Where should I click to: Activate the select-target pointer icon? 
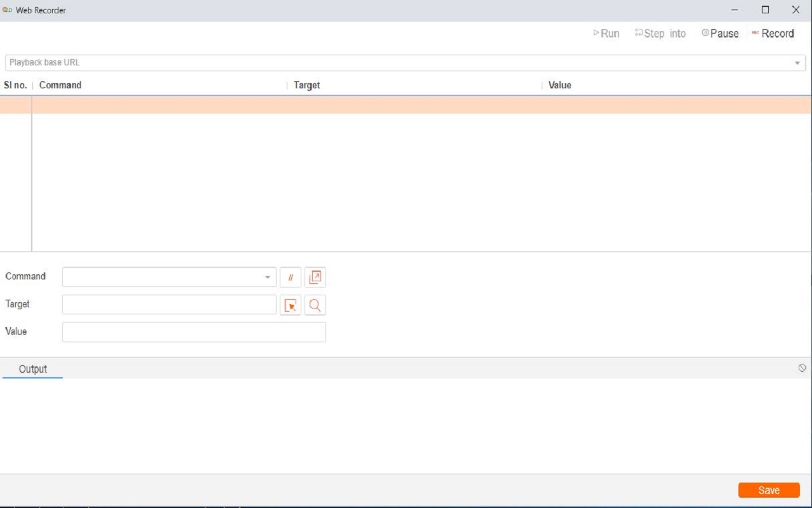click(291, 305)
